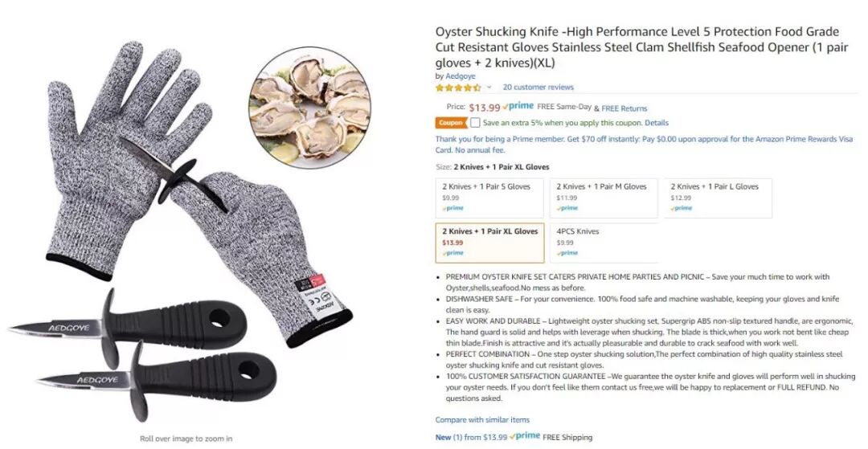Viewport: 868px width, 449px height.
Task: Select 2 Knives + 1 Pair S Gloves option
Action: point(489,198)
